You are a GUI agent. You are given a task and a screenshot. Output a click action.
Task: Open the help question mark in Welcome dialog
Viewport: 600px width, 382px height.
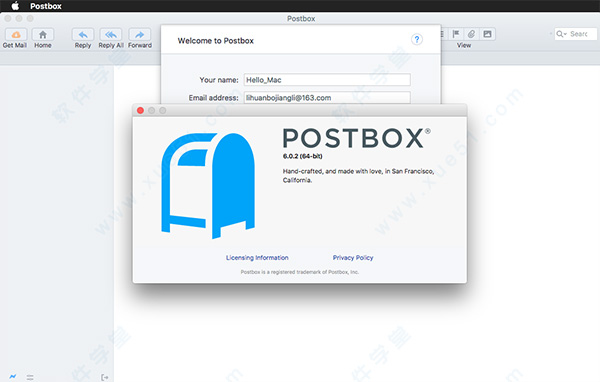(x=417, y=39)
